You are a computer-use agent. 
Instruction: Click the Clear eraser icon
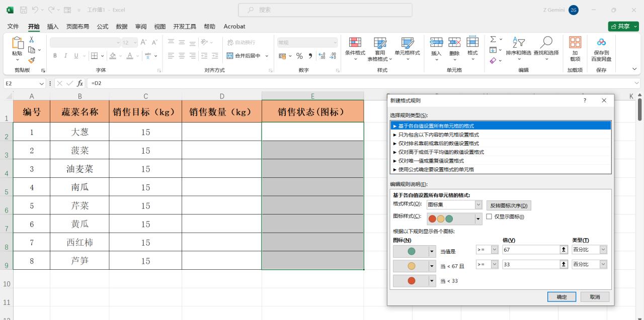pyautogui.click(x=493, y=60)
